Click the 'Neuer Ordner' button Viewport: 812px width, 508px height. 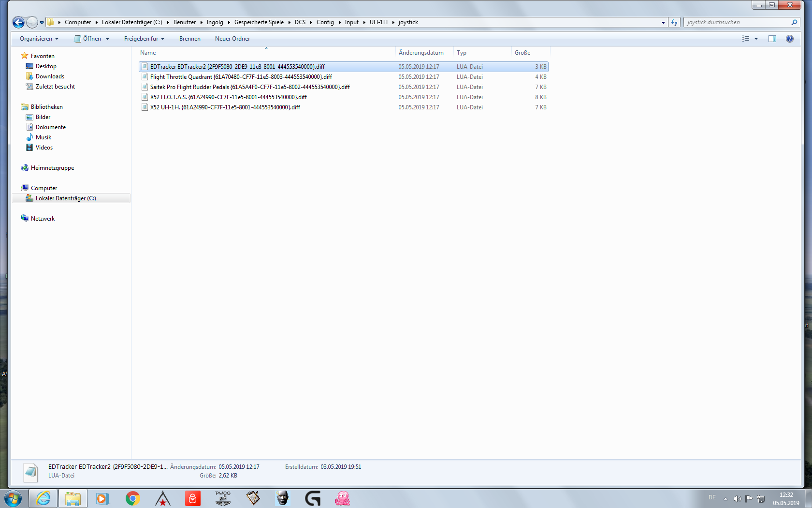(232, 39)
